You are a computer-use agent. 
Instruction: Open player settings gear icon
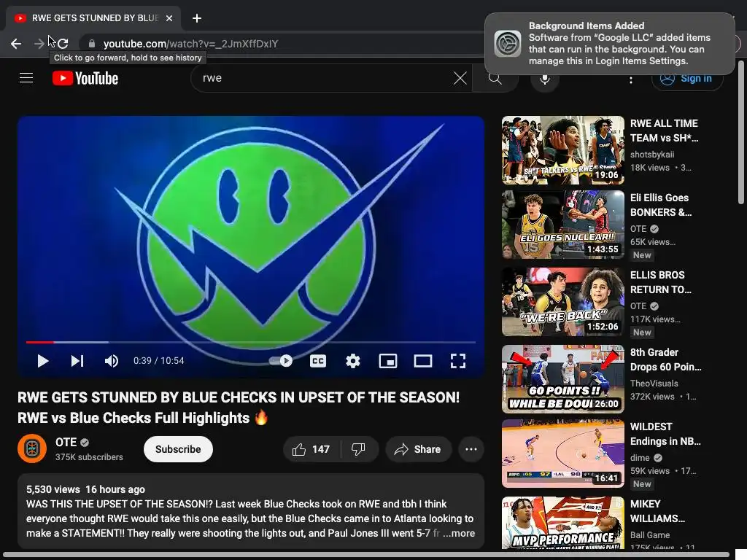coord(352,361)
